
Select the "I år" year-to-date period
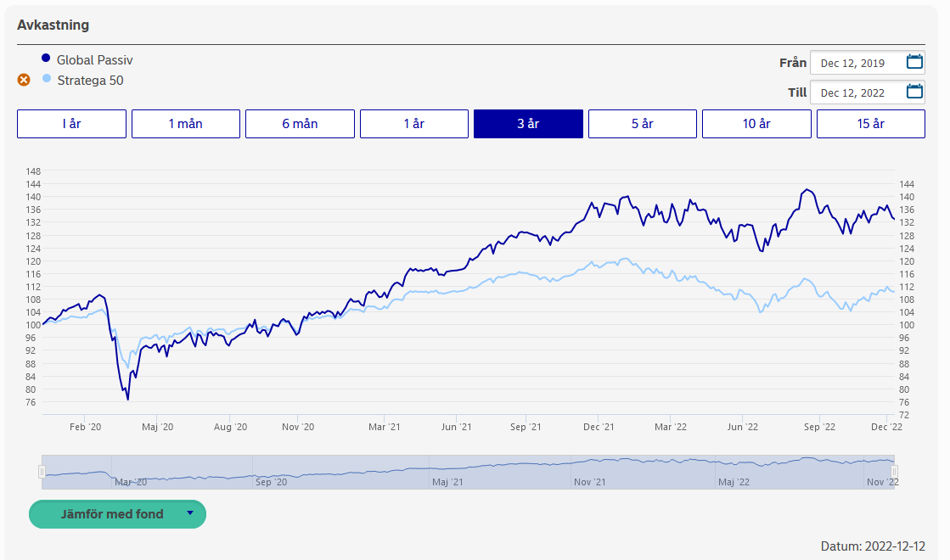[71, 124]
